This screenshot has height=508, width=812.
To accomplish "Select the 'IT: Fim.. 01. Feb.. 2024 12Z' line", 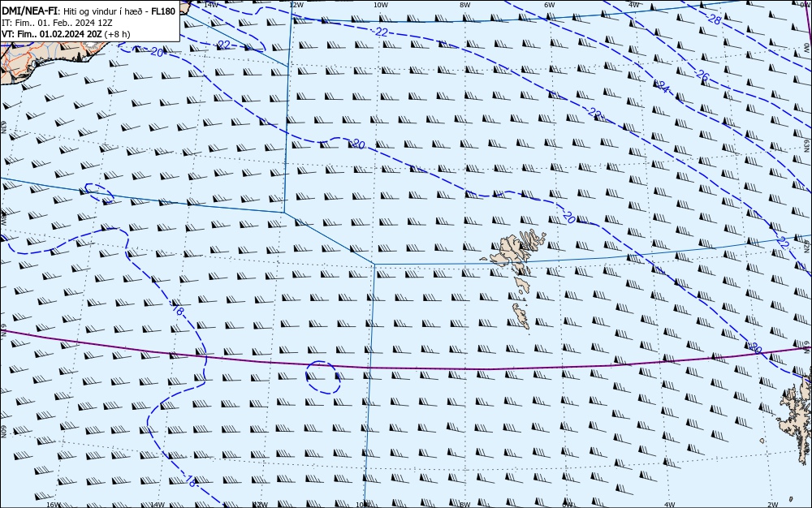I will [x=58, y=23].
